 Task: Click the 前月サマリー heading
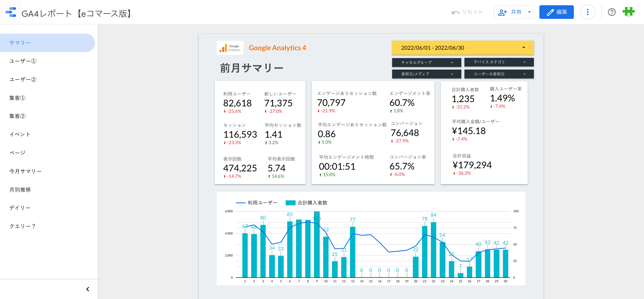(252, 68)
